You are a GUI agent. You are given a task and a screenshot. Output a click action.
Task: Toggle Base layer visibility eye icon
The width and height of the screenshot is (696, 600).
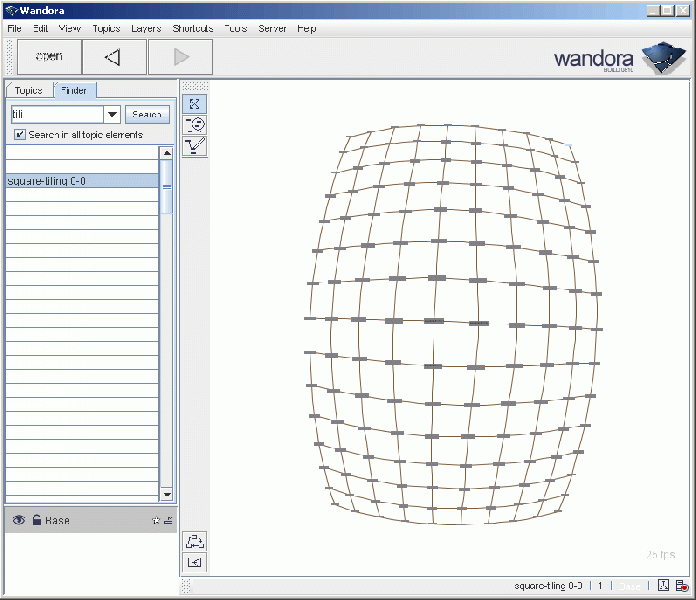pos(18,521)
